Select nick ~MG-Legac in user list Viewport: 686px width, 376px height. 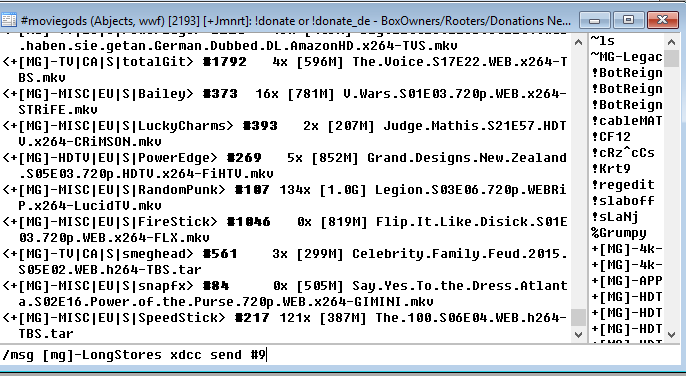click(x=626, y=57)
